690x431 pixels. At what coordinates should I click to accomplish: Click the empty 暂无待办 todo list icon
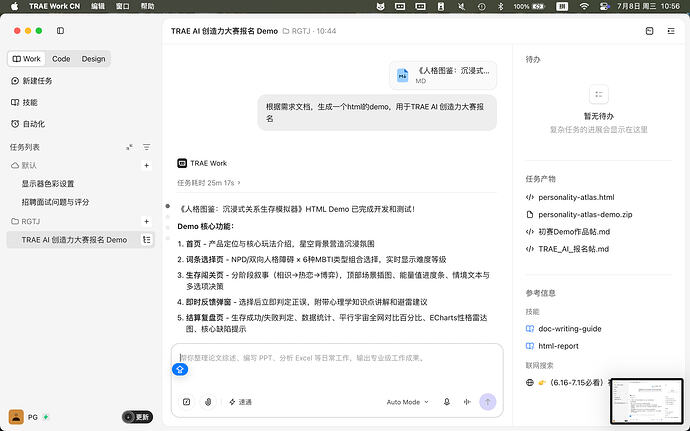click(598, 95)
